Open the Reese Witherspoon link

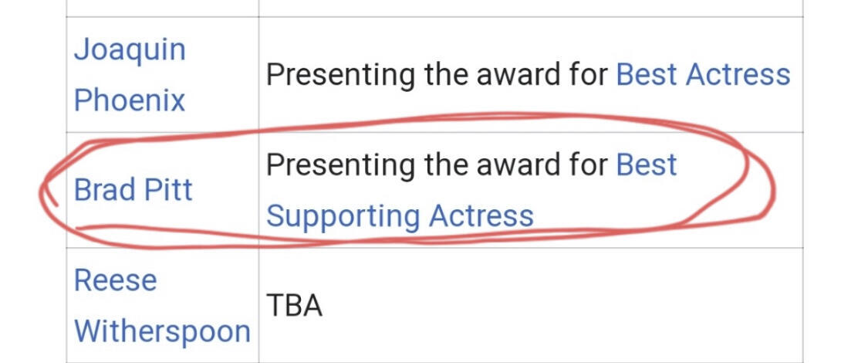[162, 305]
